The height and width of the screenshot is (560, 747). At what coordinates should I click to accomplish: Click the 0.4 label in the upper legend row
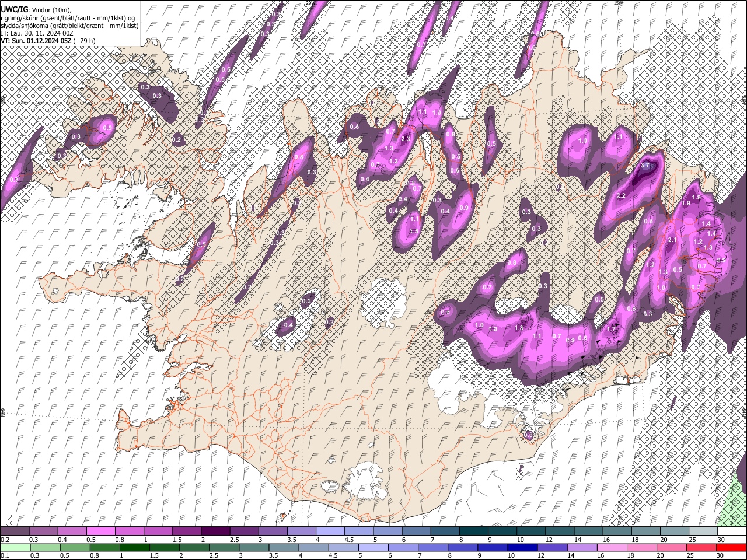[62, 540]
